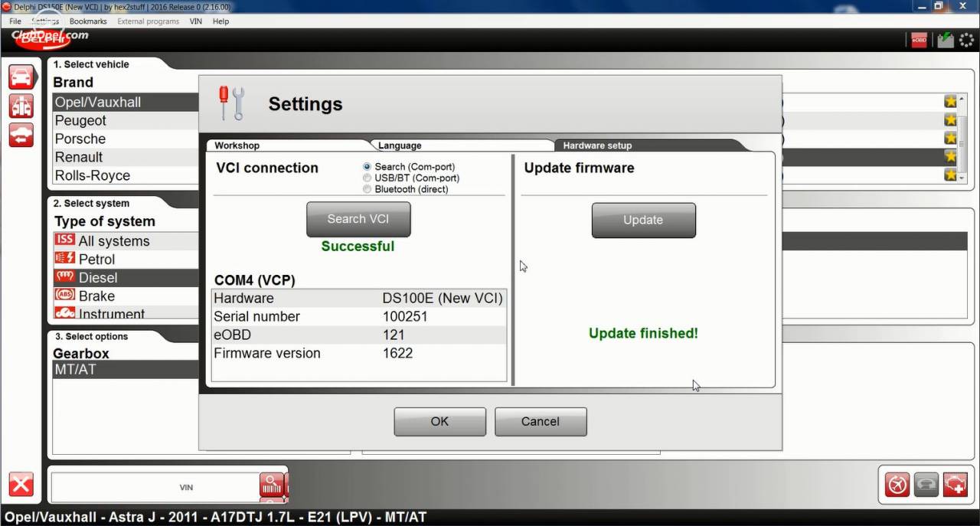
Task: Click the second red sidebar icon below the car
Action: (21, 106)
